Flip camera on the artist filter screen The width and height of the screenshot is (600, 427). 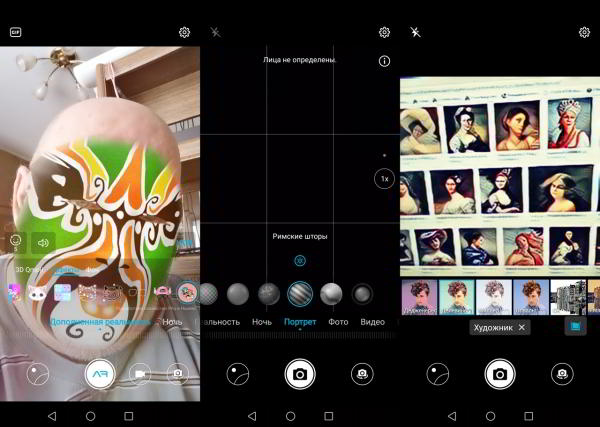[562, 374]
